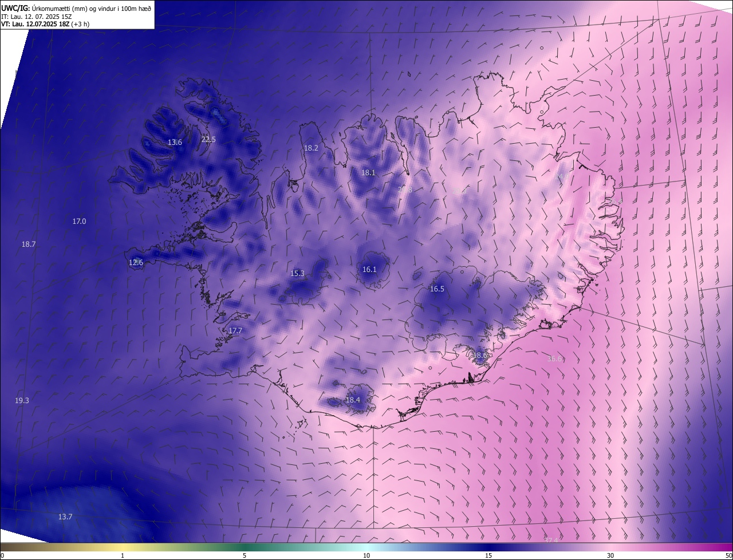
Task: Click the 22.5 precipitable water value
Action: tap(208, 140)
